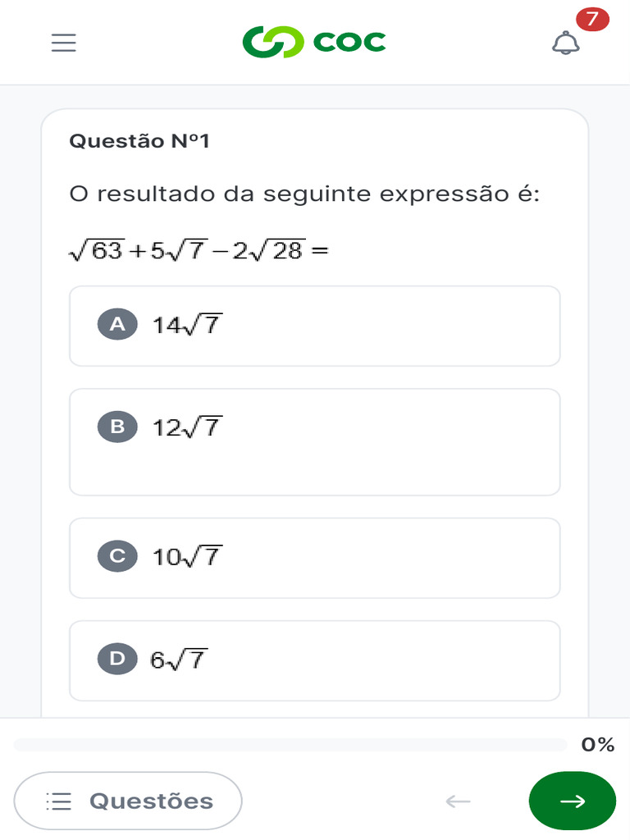Choose the letter D answer badge
This screenshot has height=840, width=630.
pyautogui.click(x=117, y=659)
